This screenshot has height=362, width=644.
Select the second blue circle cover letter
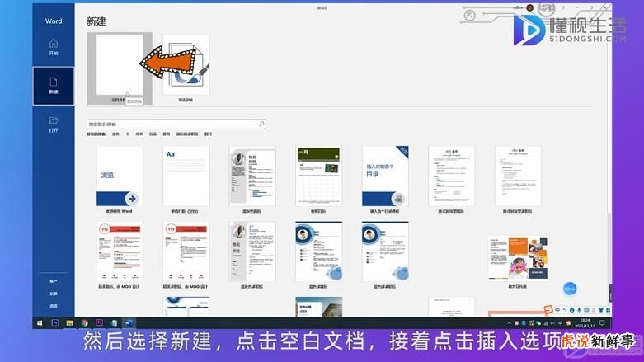point(385,252)
